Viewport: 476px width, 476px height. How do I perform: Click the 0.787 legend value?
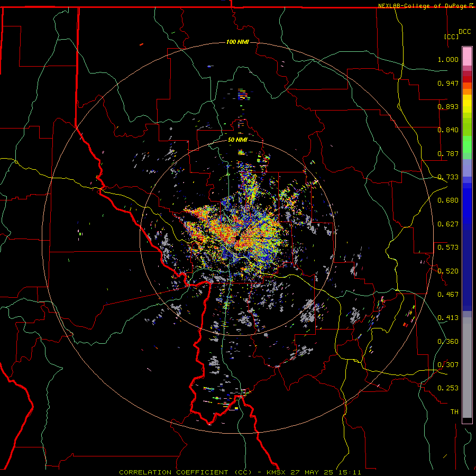(448, 153)
